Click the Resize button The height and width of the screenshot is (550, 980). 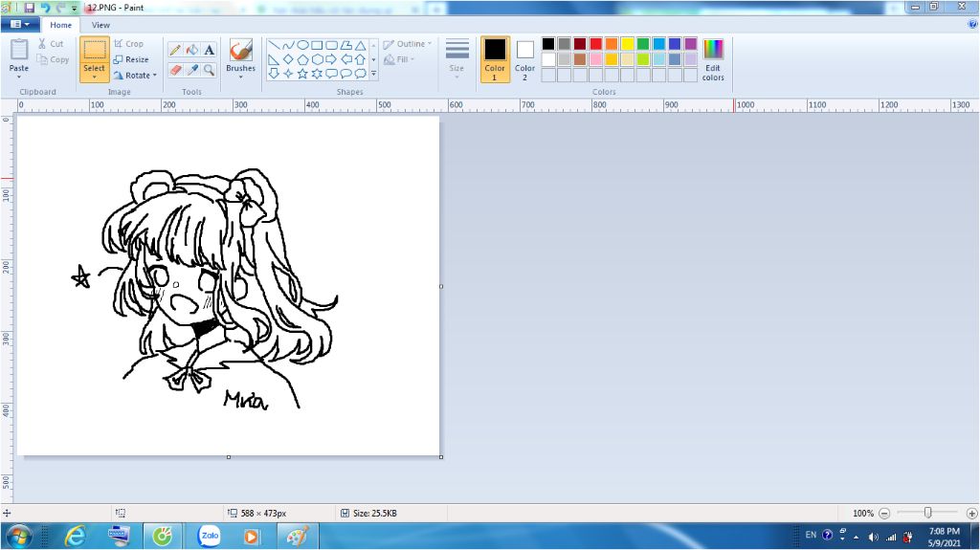131,59
